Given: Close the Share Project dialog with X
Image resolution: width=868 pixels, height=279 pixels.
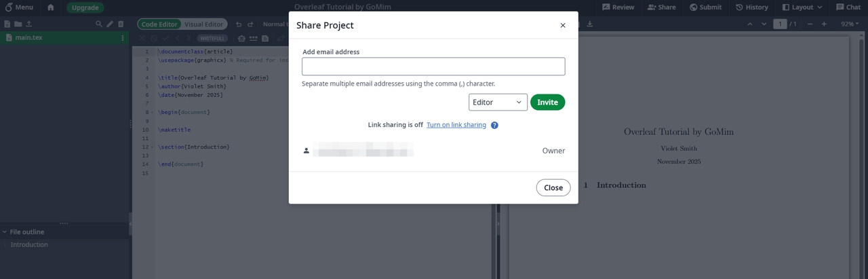Looking at the screenshot, I should pyautogui.click(x=563, y=25).
